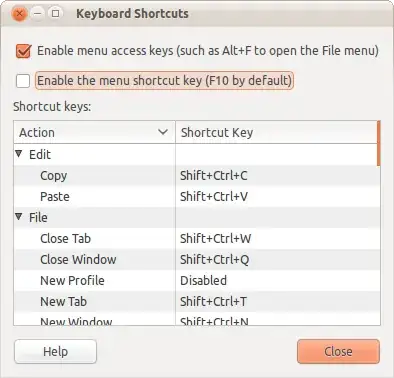Select the Paste shortcut Shift+Ctrl+V cell
Screen dimensions: 394x378
point(214,197)
